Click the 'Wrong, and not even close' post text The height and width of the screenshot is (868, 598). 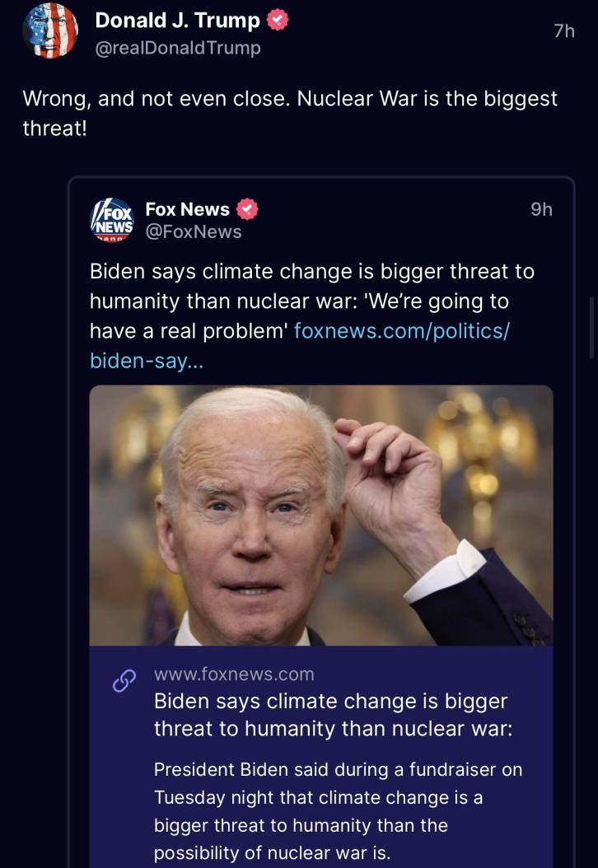point(289,114)
